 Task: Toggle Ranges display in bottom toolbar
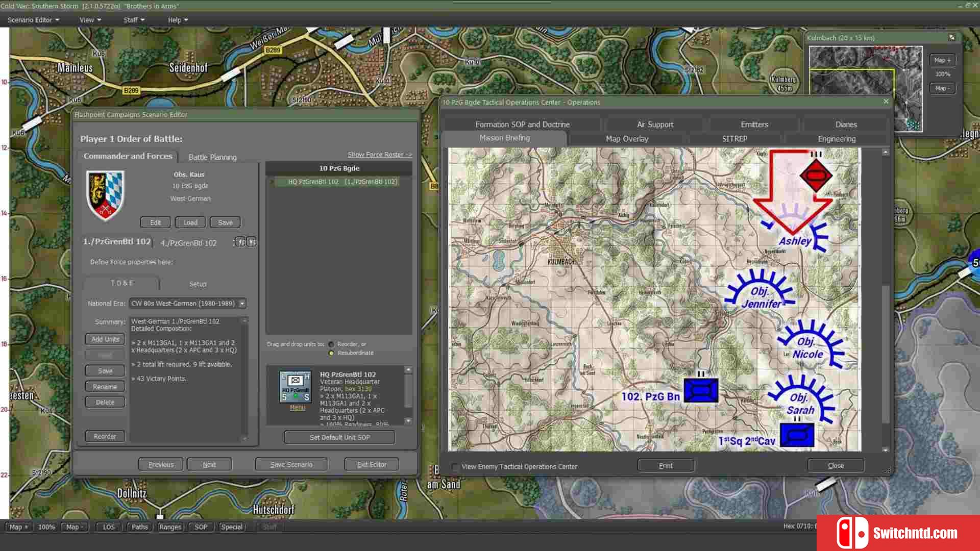170,527
